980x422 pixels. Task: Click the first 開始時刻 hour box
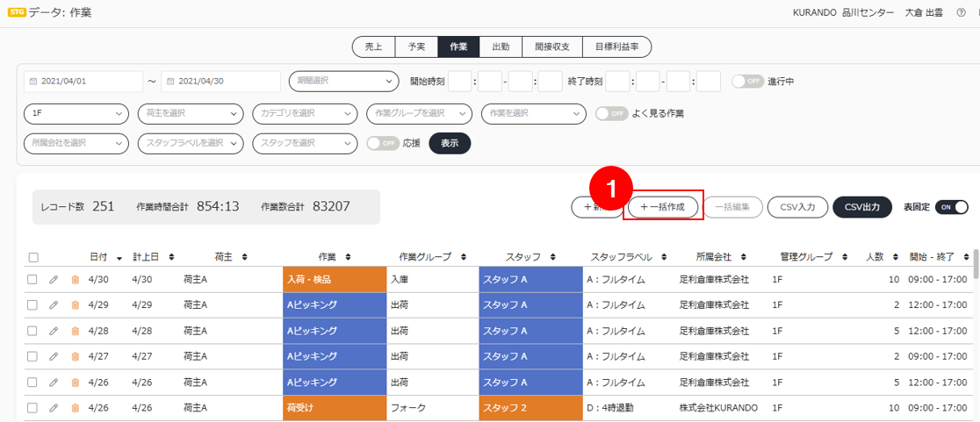[460, 81]
